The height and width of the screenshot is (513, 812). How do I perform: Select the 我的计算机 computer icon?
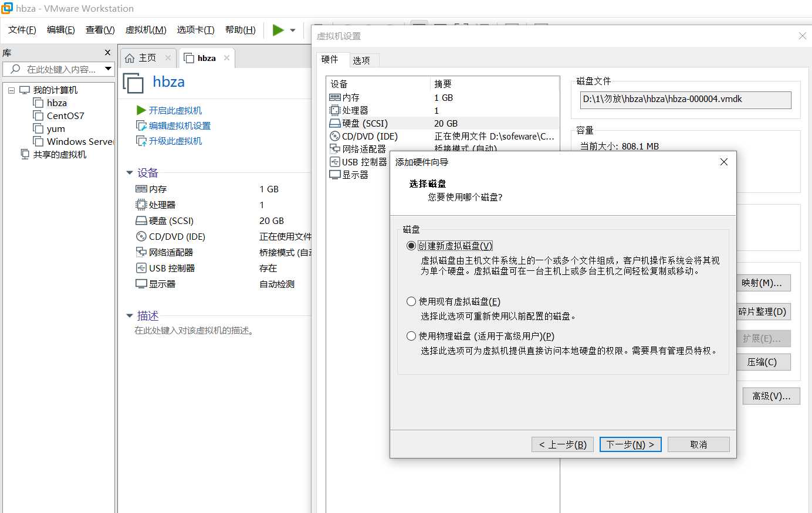(25, 90)
